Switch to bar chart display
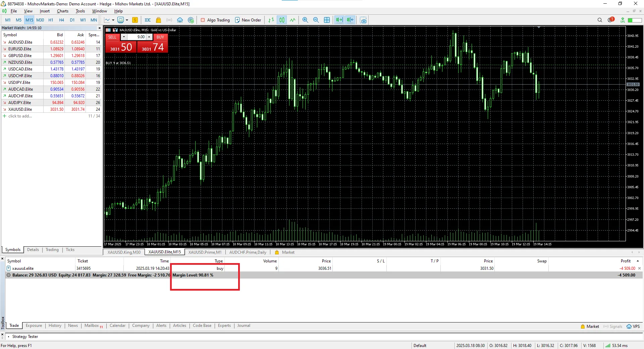Image resolution: width=644 pixels, height=349 pixels. point(271,20)
